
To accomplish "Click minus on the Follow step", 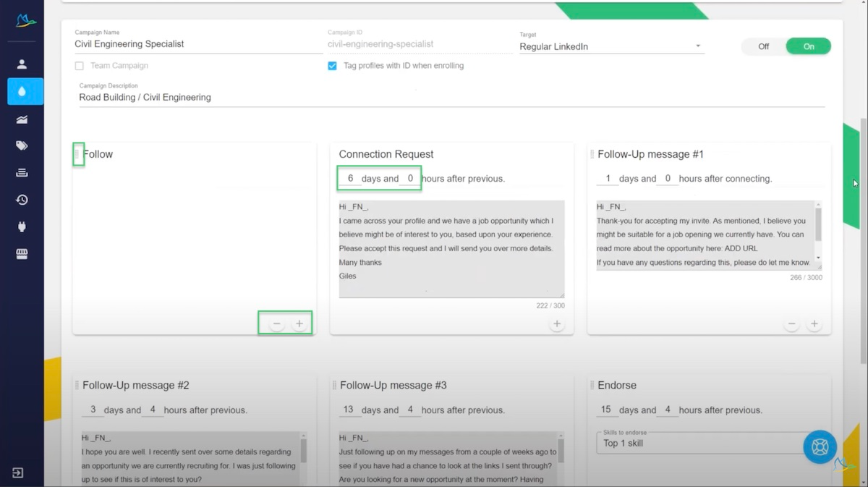I will [x=276, y=323].
